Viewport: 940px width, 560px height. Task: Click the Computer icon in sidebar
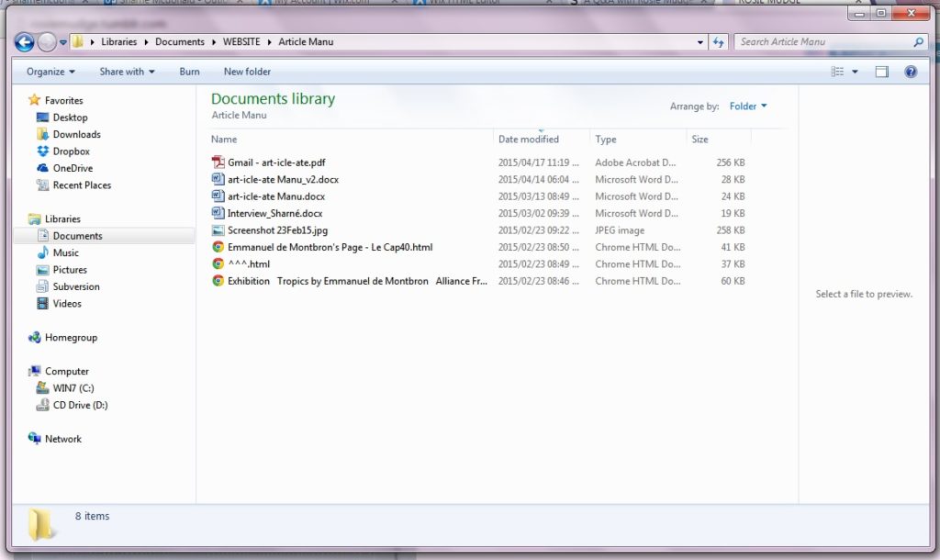pyautogui.click(x=35, y=371)
